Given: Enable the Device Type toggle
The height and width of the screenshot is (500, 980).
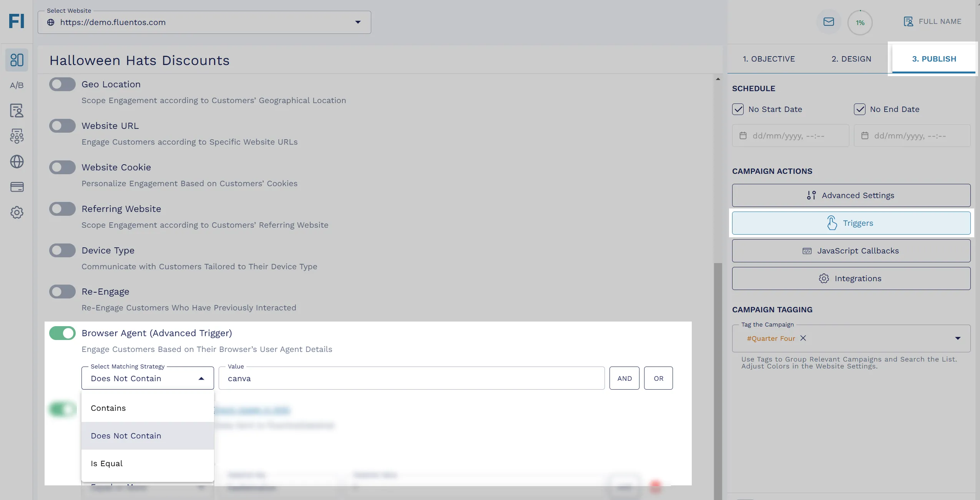Looking at the screenshot, I should [x=62, y=250].
